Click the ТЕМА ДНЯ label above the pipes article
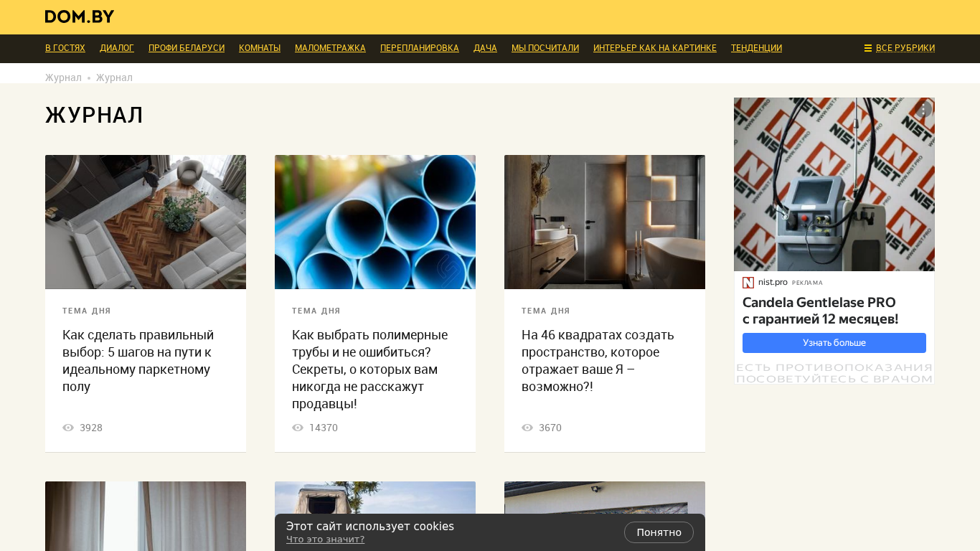The image size is (980, 551). 316,311
